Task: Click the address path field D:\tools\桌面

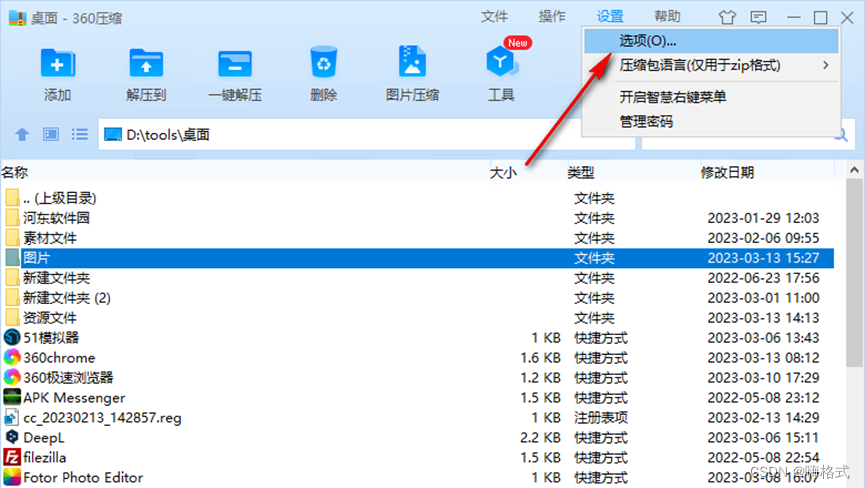Action: [x=367, y=135]
